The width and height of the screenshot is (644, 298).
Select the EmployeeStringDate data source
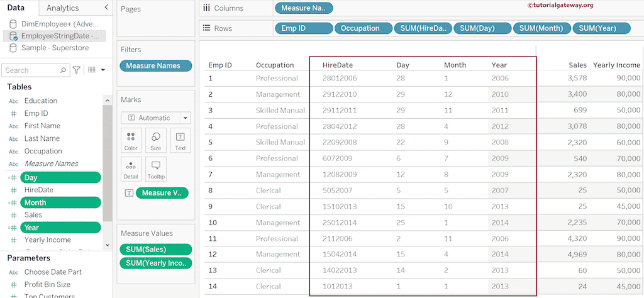[x=54, y=36]
